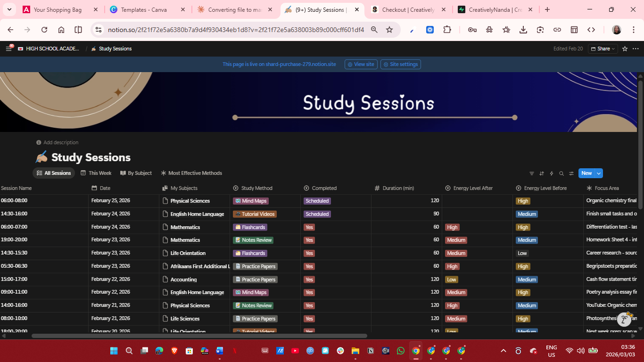Open the sidebar with the hamburger icon
This screenshot has width=644, height=362.
tap(8, 48)
